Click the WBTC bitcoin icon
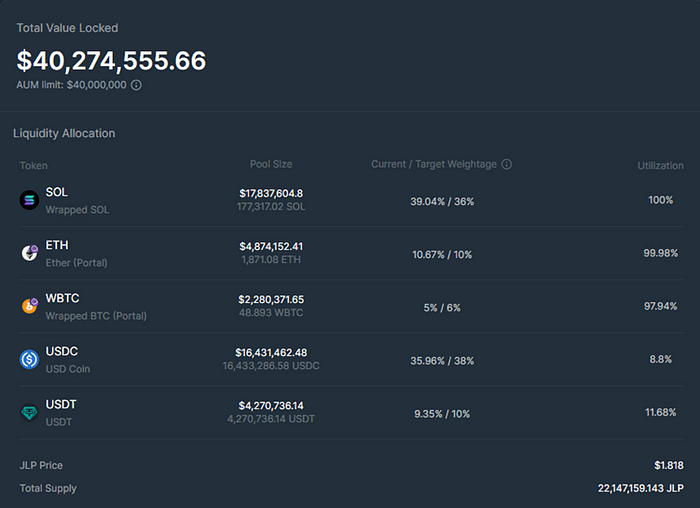Image resolution: width=700 pixels, height=508 pixels. coord(29,306)
